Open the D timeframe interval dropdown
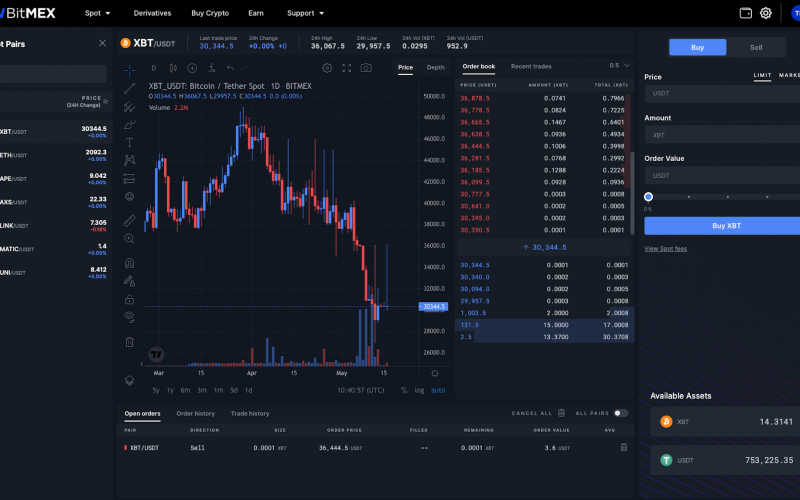This screenshot has width=800, height=500. (154, 68)
